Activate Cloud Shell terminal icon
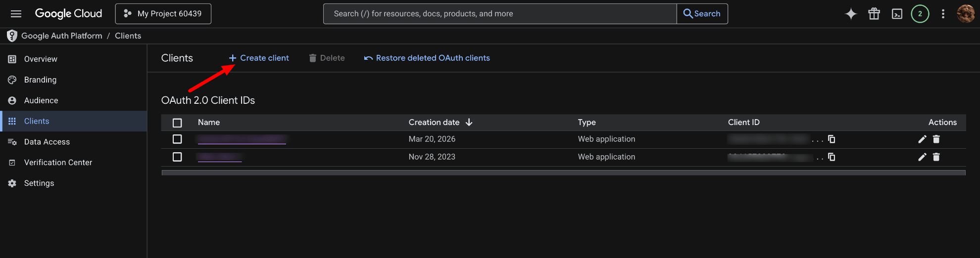The width and height of the screenshot is (980, 258). (x=897, y=14)
